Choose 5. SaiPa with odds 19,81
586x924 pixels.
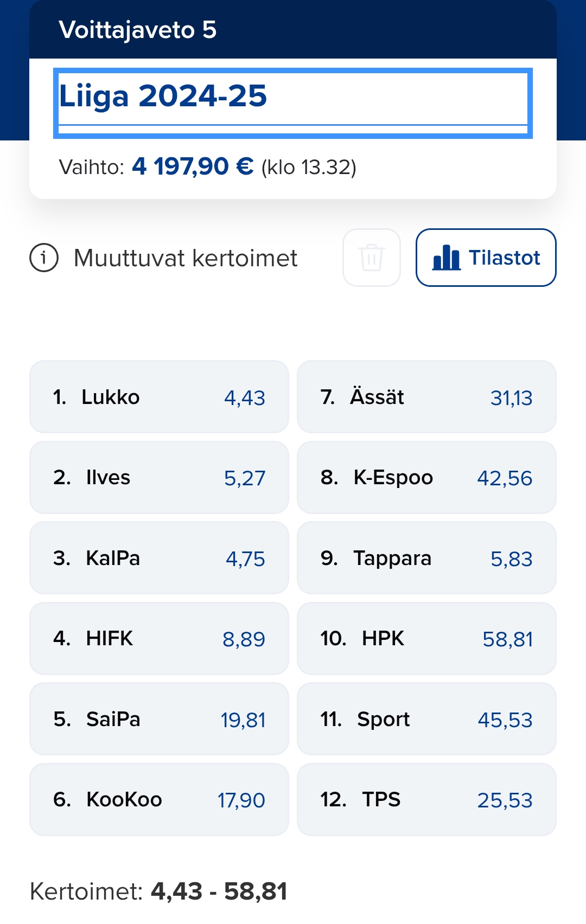pyautogui.click(x=159, y=719)
